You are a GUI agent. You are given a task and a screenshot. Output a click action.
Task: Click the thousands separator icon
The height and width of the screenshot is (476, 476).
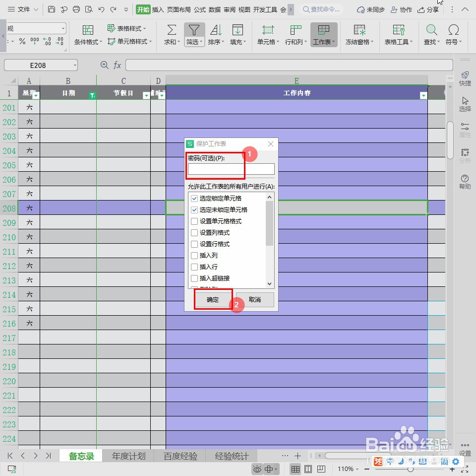(x=35, y=41)
